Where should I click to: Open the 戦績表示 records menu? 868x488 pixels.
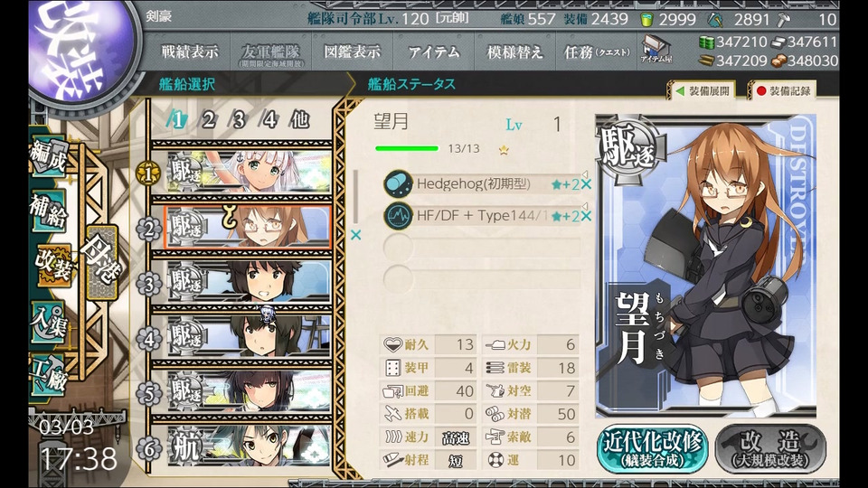[x=189, y=52]
